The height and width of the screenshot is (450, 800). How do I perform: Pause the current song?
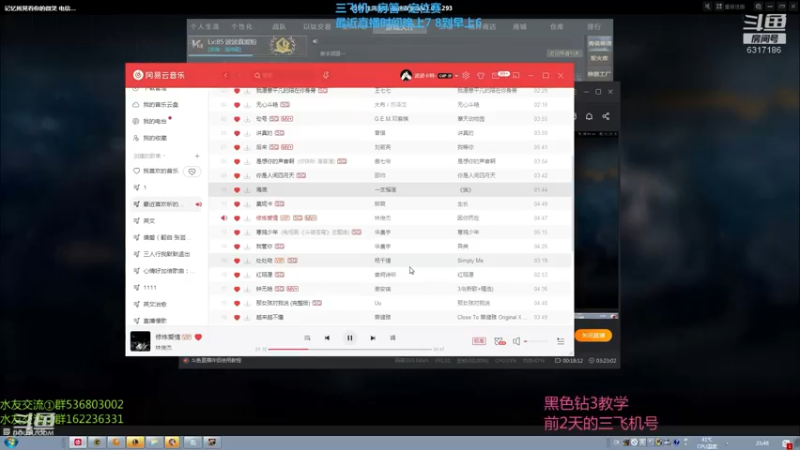[x=349, y=338]
